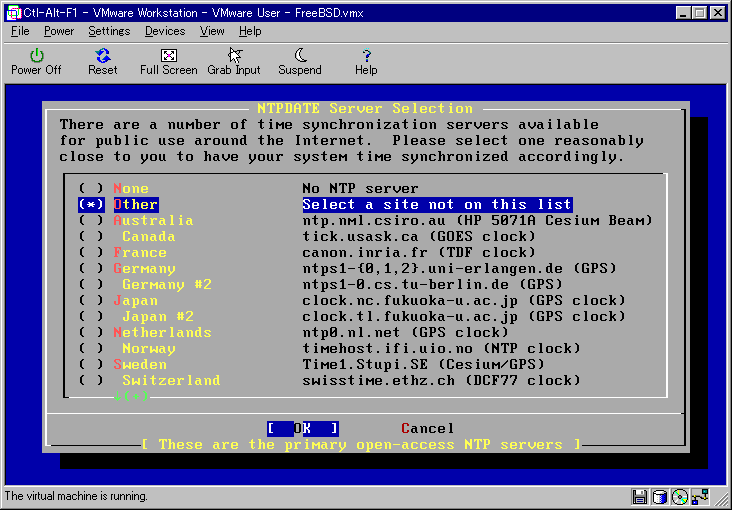Screen dimensions: 732x510
Task: Open the View menu
Action: click(x=212, y=31)
